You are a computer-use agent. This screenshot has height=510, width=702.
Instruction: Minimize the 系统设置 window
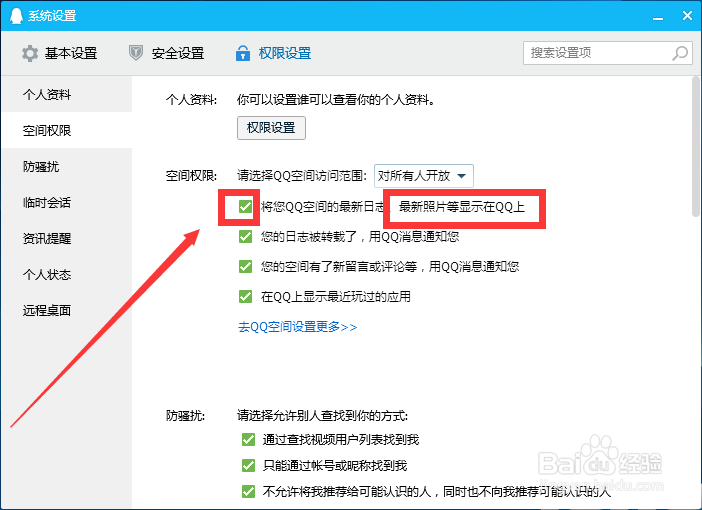pyautogui.click(x=658, y=18)
